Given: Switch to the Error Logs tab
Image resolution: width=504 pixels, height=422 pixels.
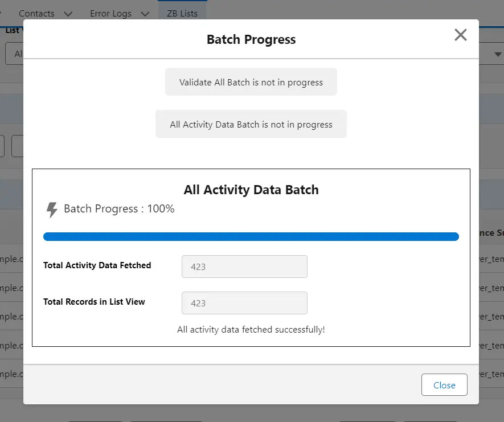Looking at the screenshot, I should (x=110, y=13).
